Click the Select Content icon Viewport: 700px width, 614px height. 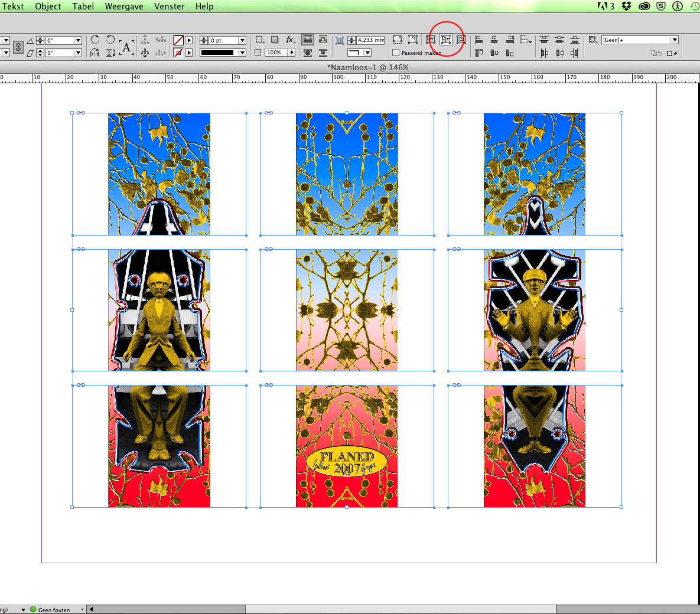click(145, 53)
